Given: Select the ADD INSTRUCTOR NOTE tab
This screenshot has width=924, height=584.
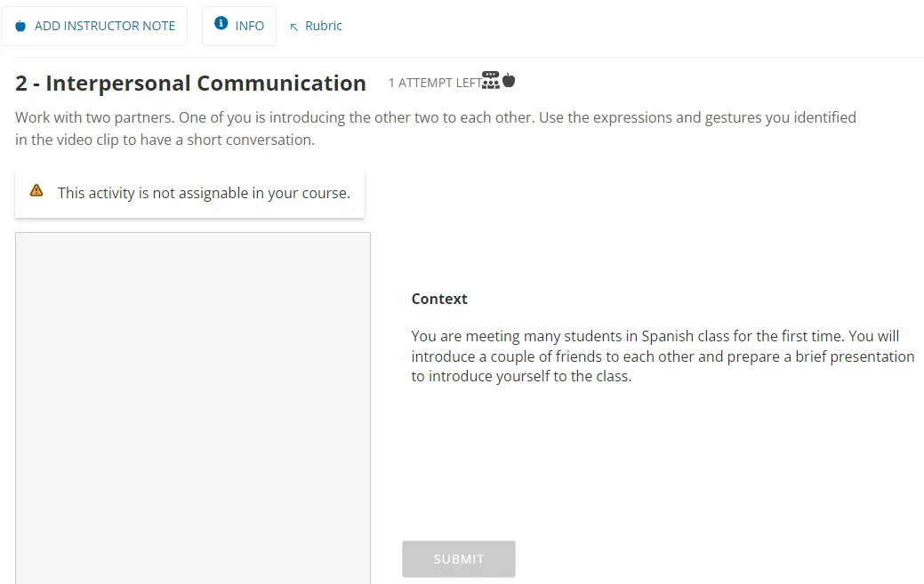Looking at the screenshot, I should (95, 26).
